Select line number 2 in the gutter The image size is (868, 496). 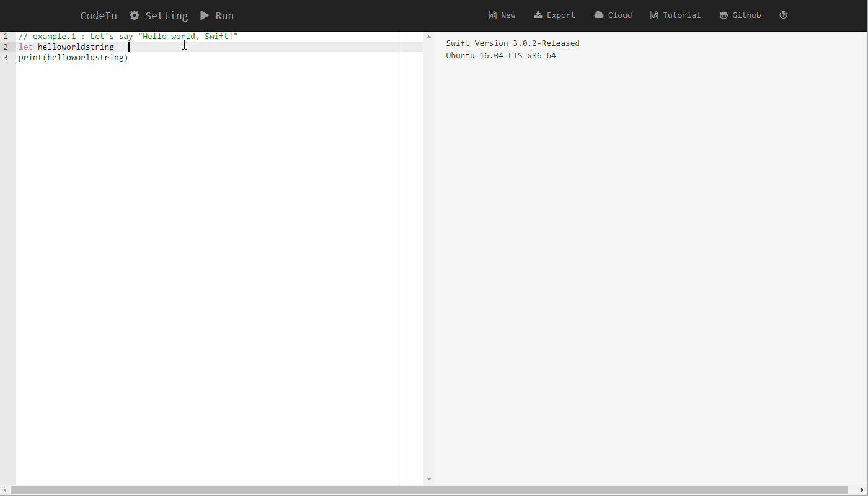[6, 47]
